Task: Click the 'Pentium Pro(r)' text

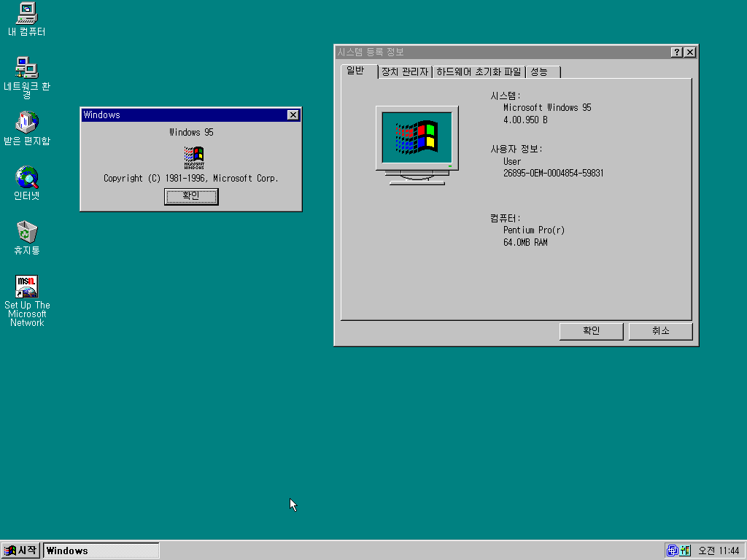Action: [534, 230]
